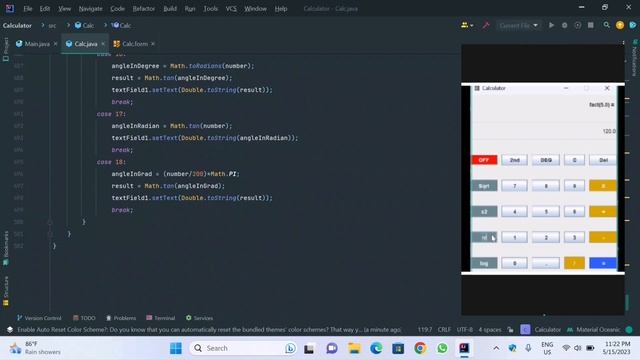The image size is (640, 360).
Task: Open Notifications panel on right sidebar
Action: point(635,58)
